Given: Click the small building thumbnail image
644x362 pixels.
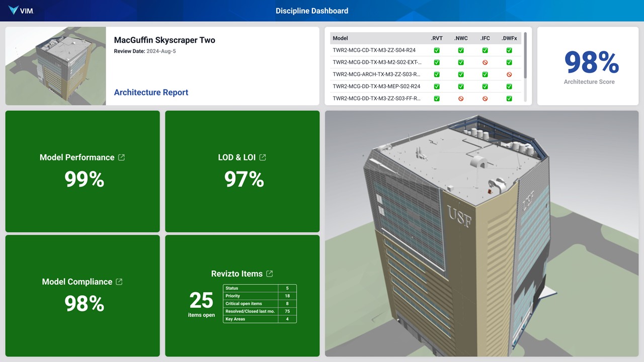Looking at the screenshot, I should tap(55, 66).
